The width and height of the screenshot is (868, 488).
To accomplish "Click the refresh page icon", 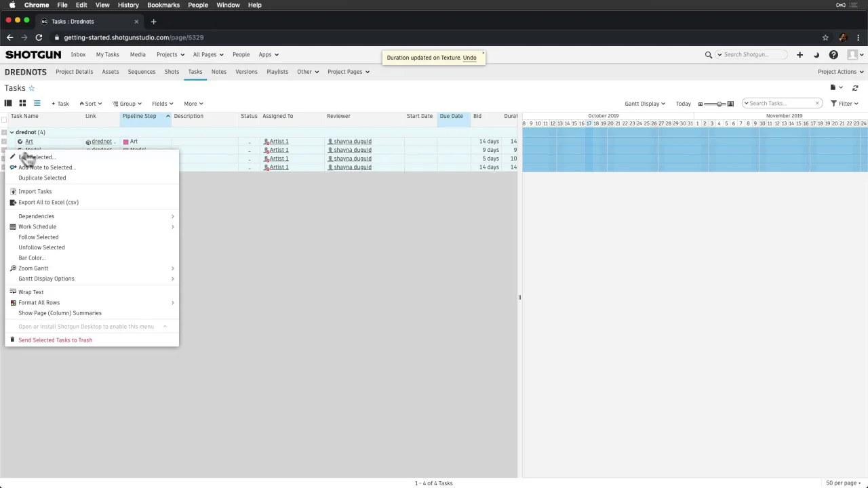I will point(855,88).
